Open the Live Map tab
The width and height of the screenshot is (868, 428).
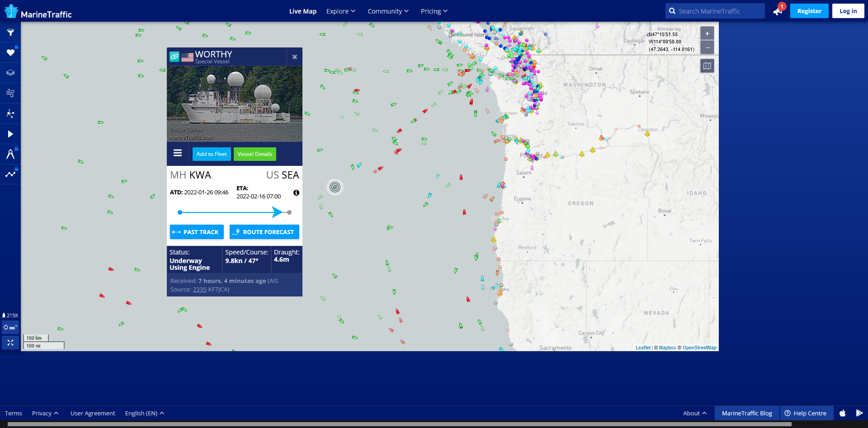pos(303,11)
